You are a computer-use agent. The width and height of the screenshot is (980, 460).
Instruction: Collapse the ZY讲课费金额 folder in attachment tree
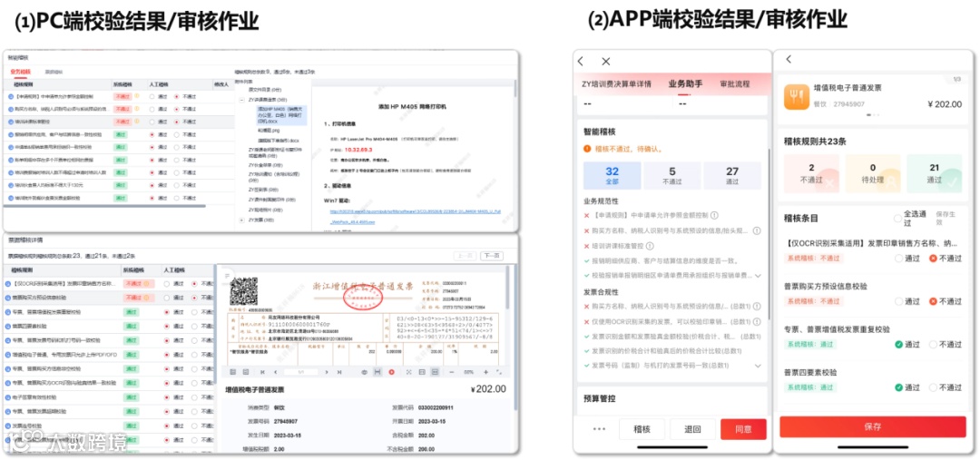(x=242, y=100)
